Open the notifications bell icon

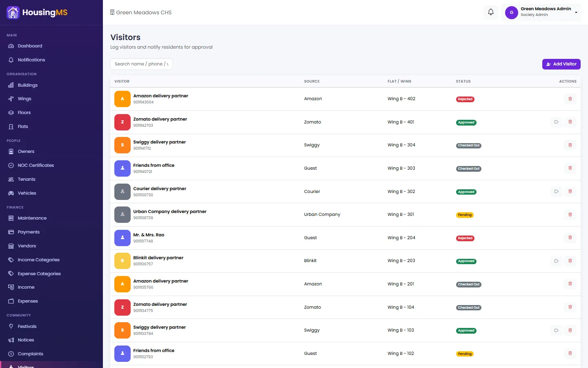[x=491, y=12]
